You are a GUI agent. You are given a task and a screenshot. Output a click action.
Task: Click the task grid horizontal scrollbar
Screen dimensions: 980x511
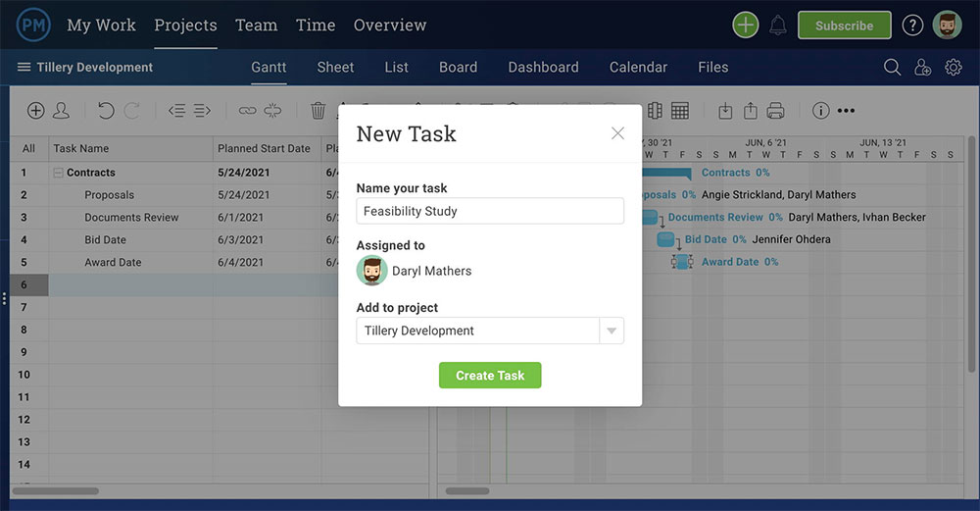pos(55,491)
